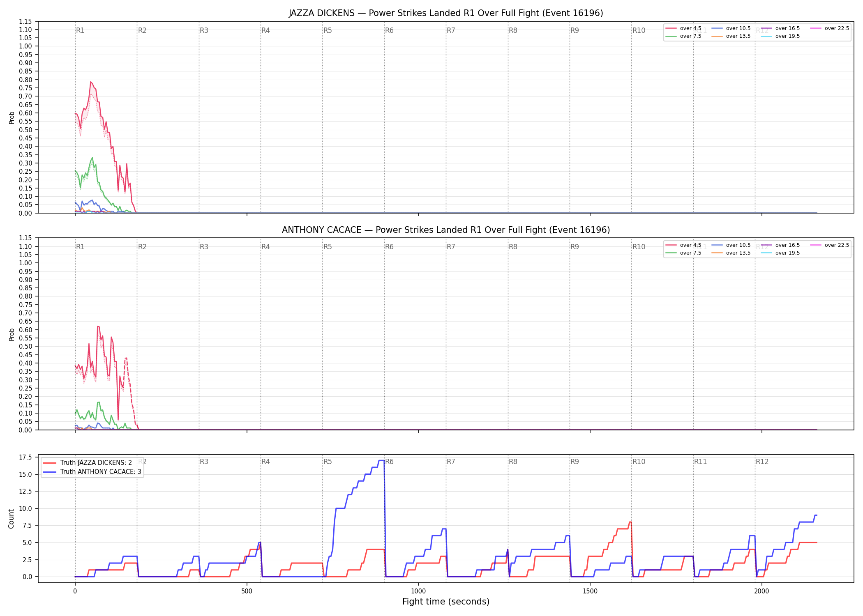
Task: Click the R8 marker in Dickens chart
Action: tap(513, 30)
